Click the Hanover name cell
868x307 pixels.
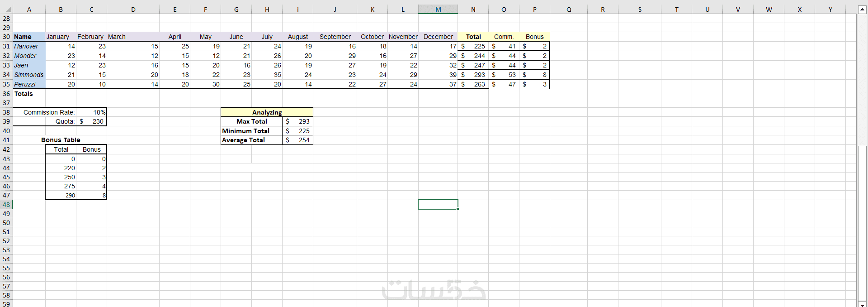coord(29,46)
